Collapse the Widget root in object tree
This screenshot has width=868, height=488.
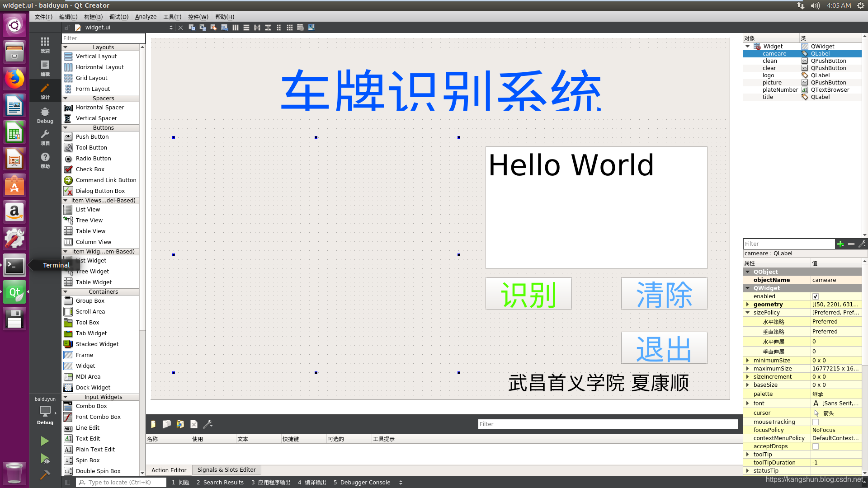coord(748,47)
